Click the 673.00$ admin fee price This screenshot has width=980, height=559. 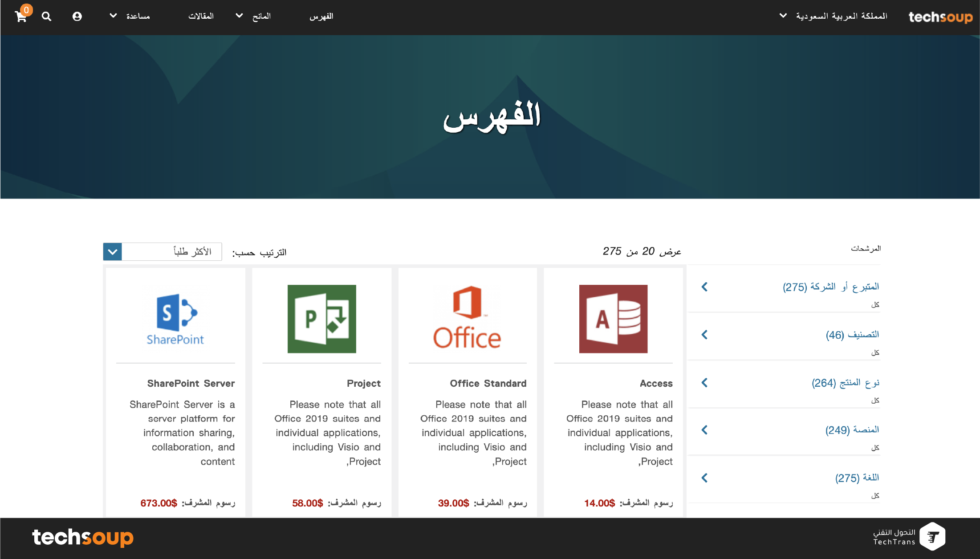159,503
